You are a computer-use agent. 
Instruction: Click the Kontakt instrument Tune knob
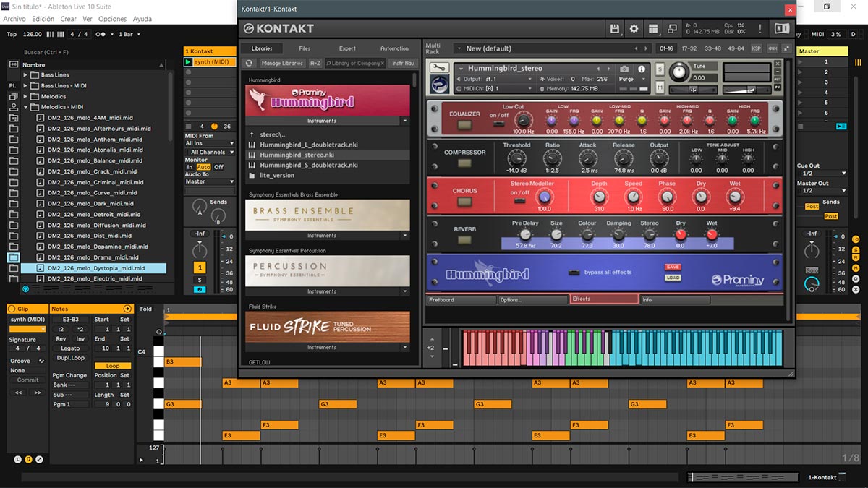(679, 72)
